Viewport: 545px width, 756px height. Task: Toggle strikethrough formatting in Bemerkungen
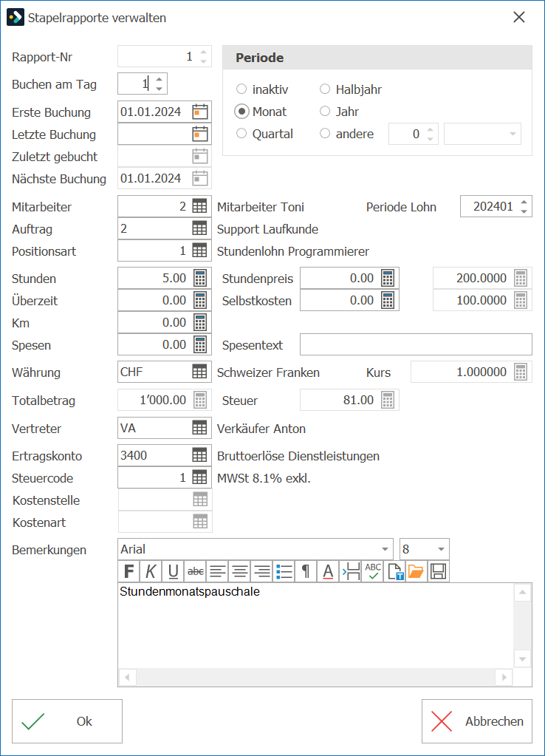point(195,571)
